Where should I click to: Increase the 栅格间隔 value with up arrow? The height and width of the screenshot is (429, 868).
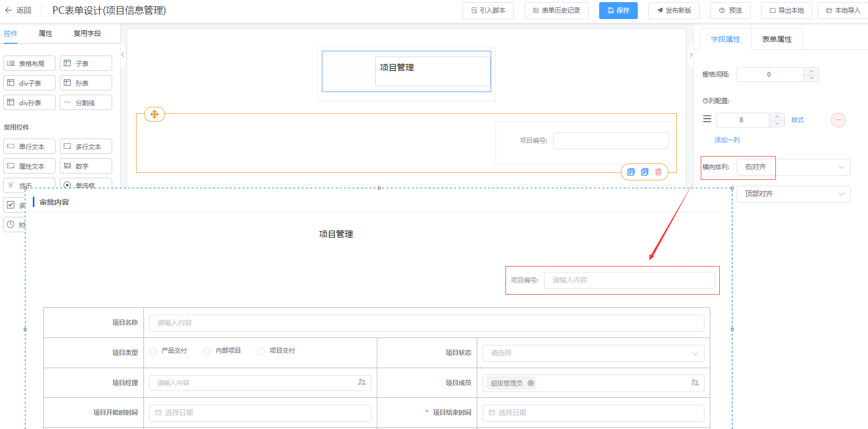coord(811,71)
